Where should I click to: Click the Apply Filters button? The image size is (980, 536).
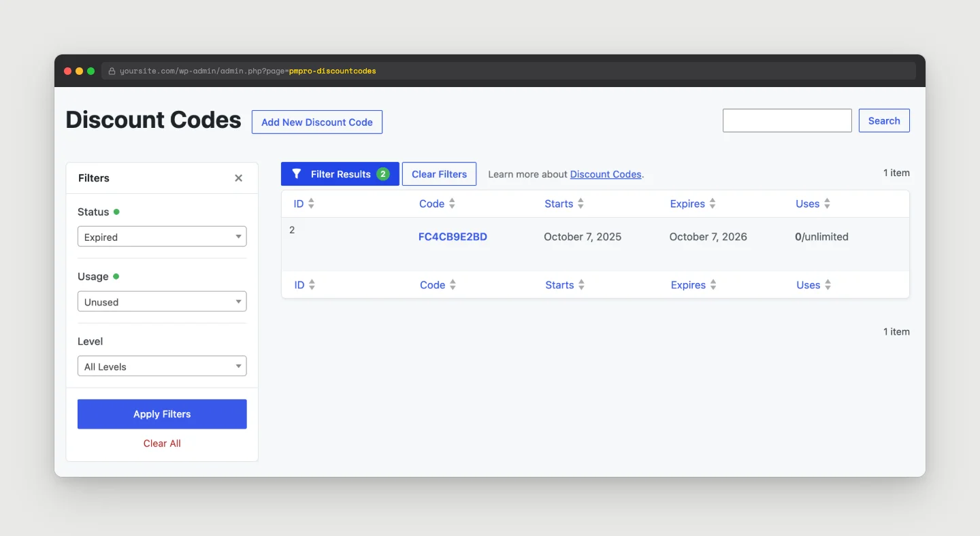pos(162,414)
